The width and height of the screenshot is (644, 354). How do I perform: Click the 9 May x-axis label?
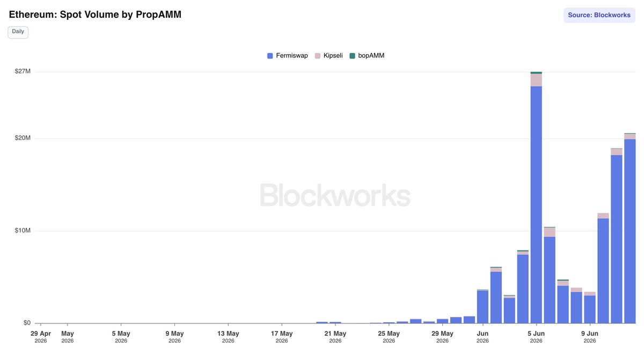point(174,336)
